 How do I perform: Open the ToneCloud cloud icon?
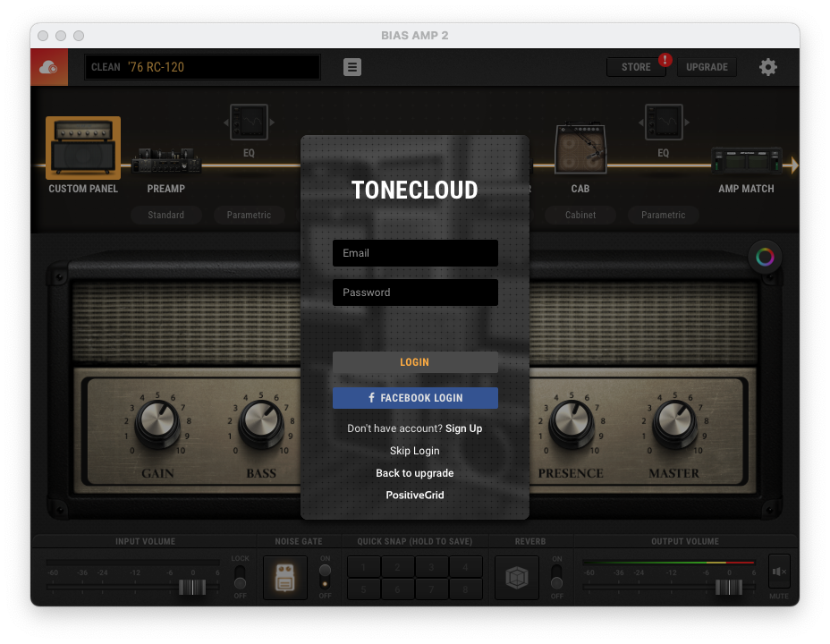click(49, 67)
